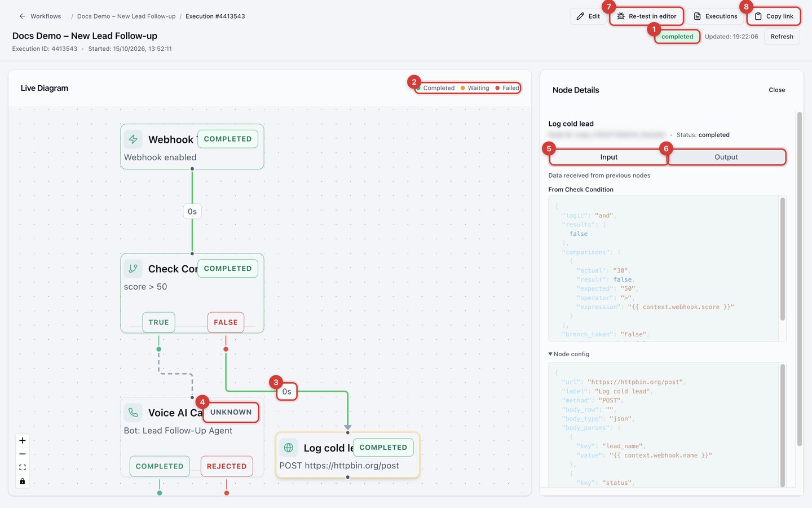Click the "POST https://httpbin.org/post" node text
812x508 pixels.
(339, 466)
